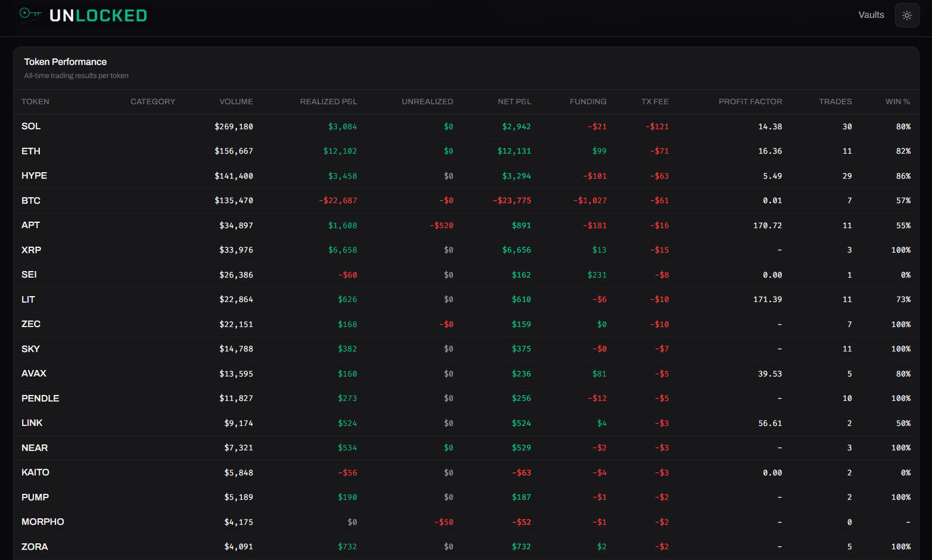Click the UNLOCKED brand name
Viewport: 932px width, 560px height.
coord(98,15)
